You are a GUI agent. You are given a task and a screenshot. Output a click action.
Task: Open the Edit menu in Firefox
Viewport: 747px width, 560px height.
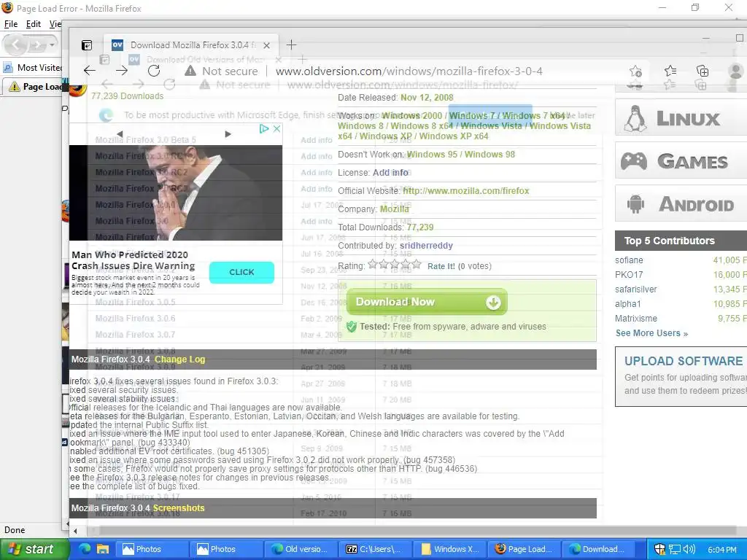(x=34, y=24)
